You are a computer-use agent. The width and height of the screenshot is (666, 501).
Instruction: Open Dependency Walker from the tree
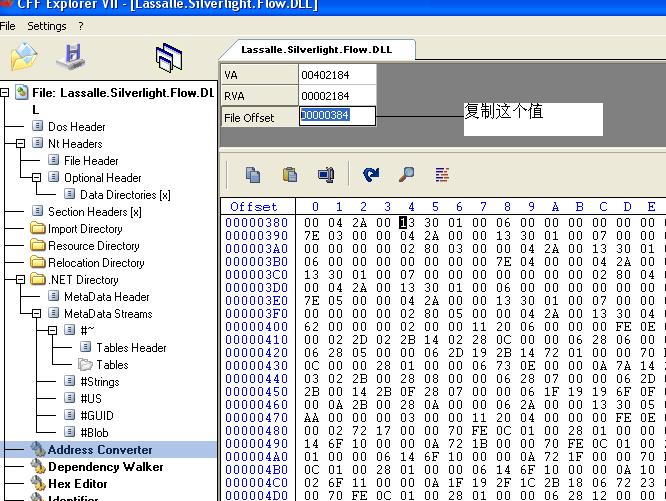tap(106, 467)
